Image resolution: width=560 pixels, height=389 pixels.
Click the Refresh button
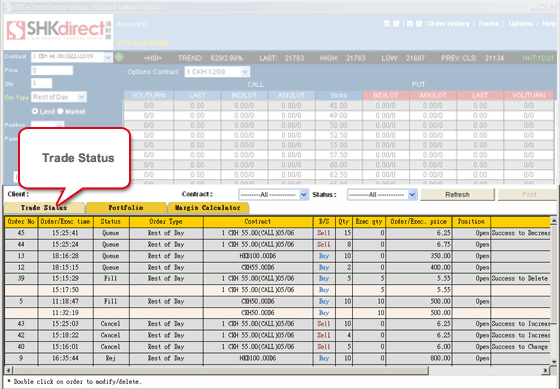pos(457,195)
